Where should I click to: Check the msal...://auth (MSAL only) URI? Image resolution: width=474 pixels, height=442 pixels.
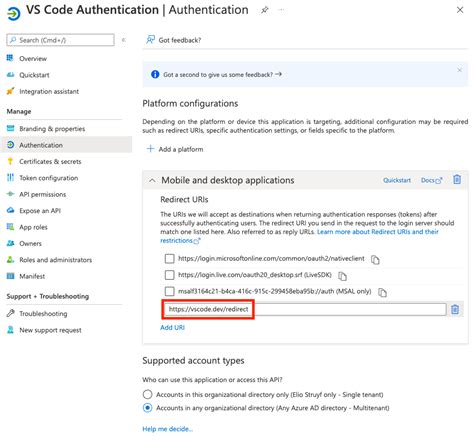(170, 291)
